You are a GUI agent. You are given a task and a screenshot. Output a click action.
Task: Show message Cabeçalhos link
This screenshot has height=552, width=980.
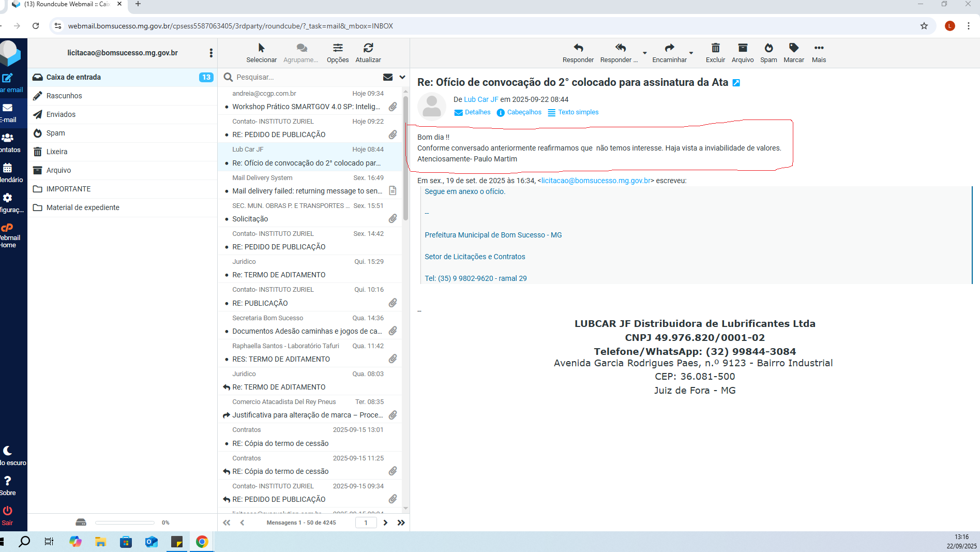(524, 112)
